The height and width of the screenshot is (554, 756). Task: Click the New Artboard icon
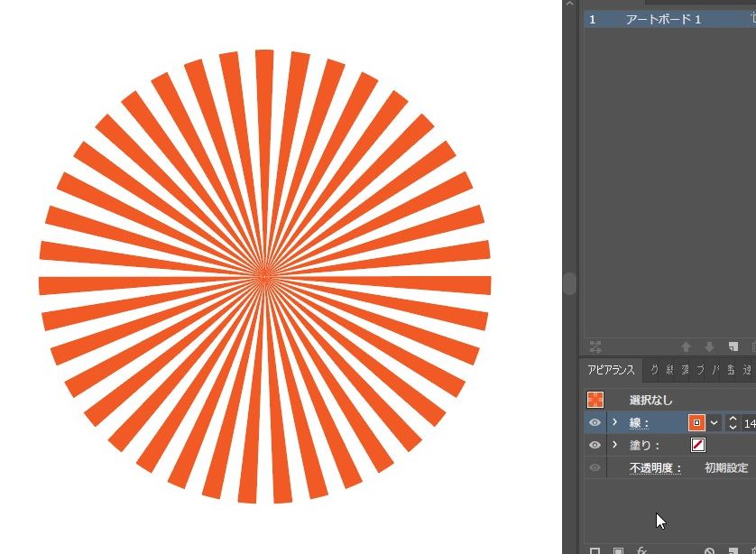[733, 346]
